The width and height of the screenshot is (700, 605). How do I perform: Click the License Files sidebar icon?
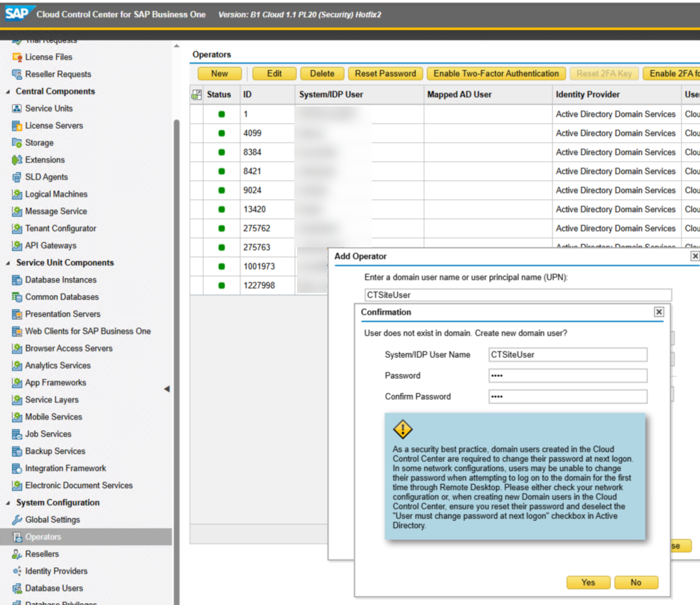17,57
